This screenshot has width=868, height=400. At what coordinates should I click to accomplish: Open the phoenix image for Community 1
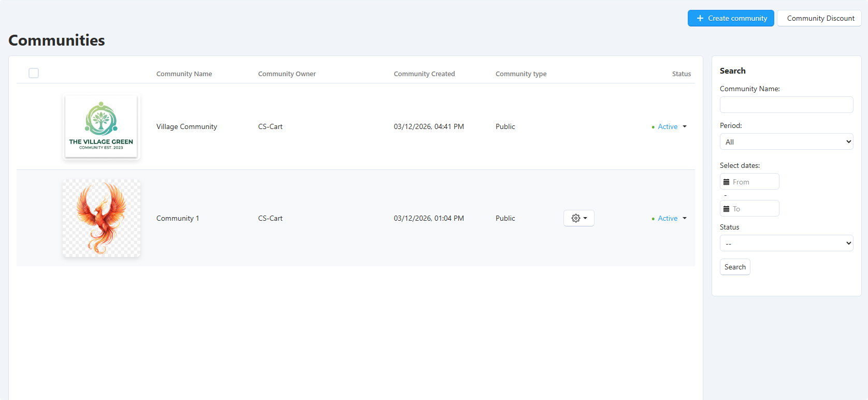pos(102,218)
